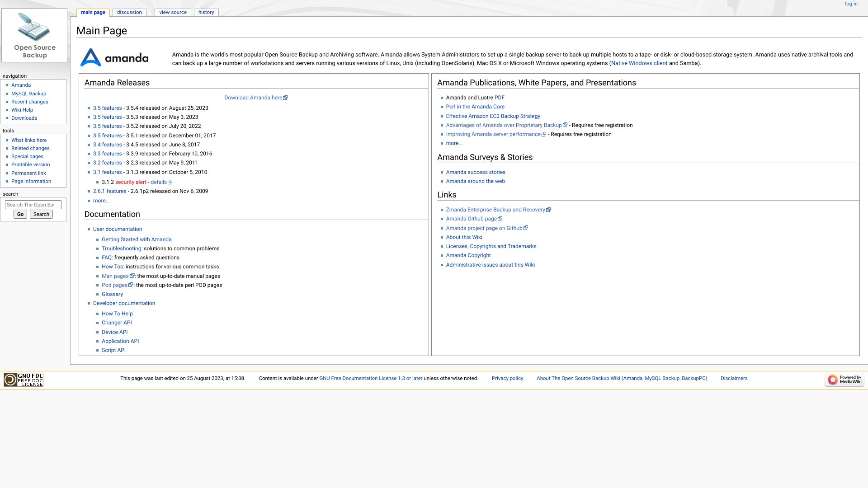Open Perl in the Amanda Core
The width and height of the screenshot is (868, 488).
click(x=475, y=107)
